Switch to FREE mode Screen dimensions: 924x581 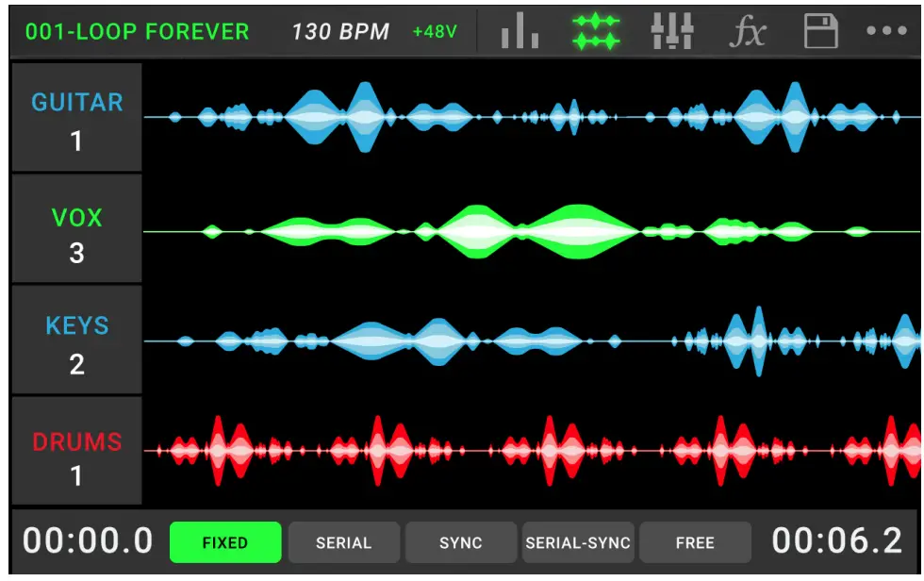tap(696, 541)
